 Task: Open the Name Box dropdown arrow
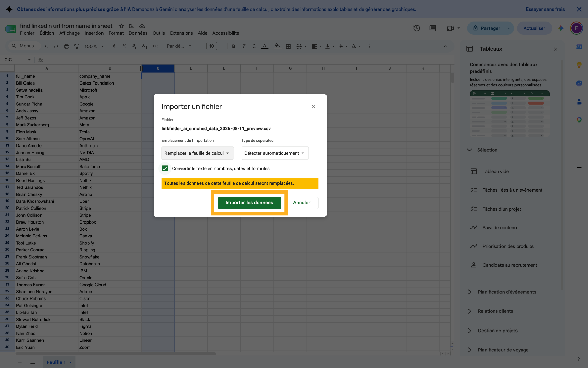(29, 60)
